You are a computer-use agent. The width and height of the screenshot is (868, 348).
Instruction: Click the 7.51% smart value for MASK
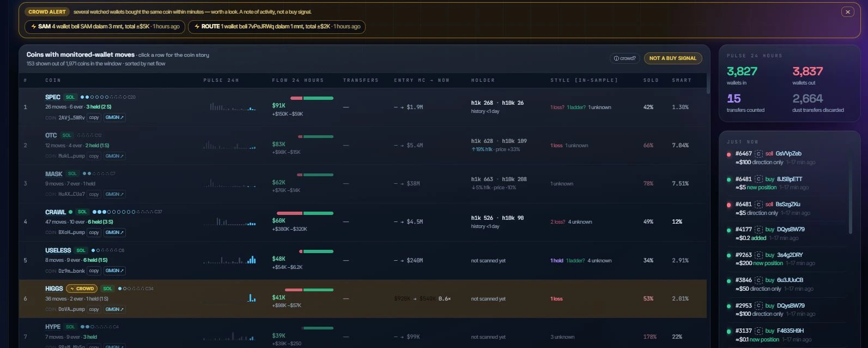coord(681,184)
